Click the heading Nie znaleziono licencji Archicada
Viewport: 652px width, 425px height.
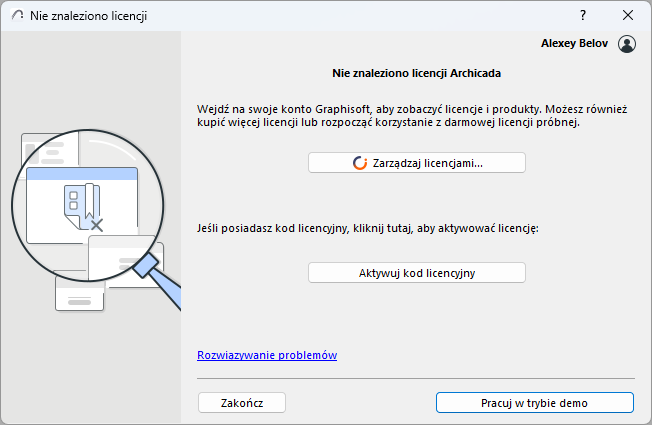(416, 73)
